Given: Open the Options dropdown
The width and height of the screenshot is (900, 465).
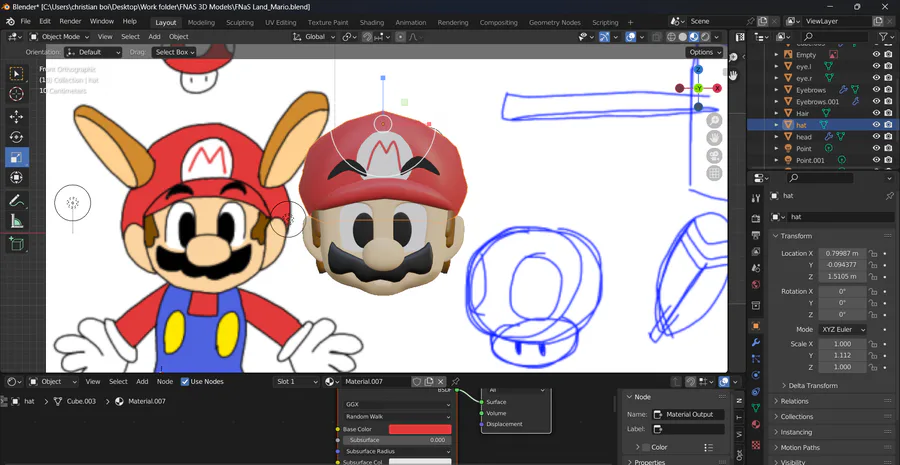Looking at the screenshot, I should [x=705, y=52].
